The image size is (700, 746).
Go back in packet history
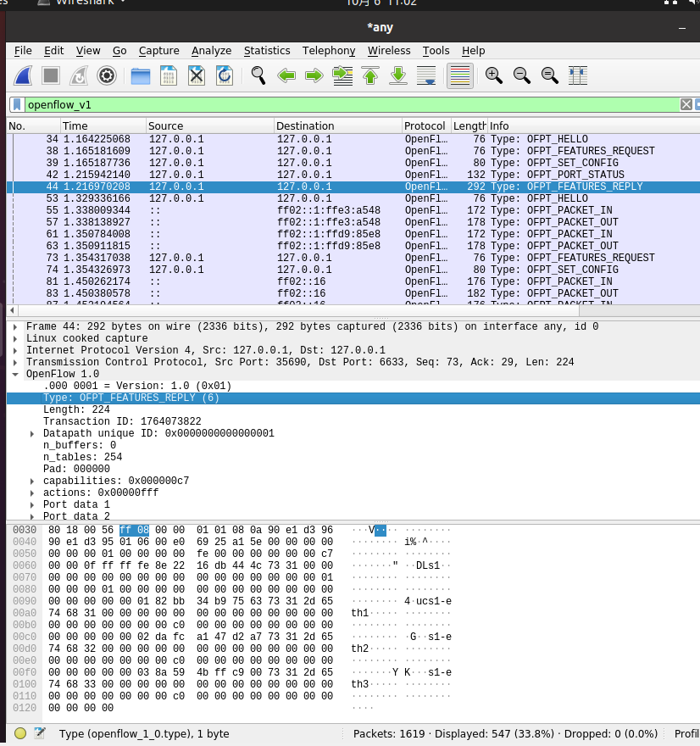286,75
